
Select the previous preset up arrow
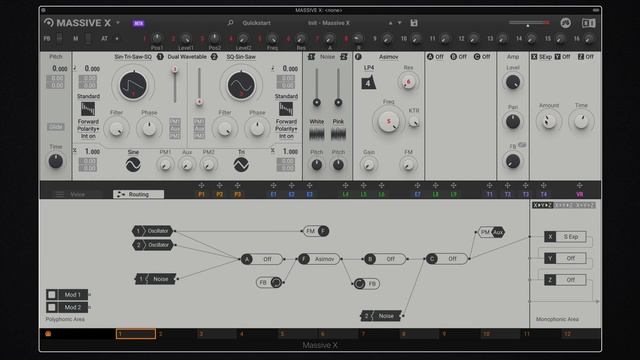coord(390,23)
